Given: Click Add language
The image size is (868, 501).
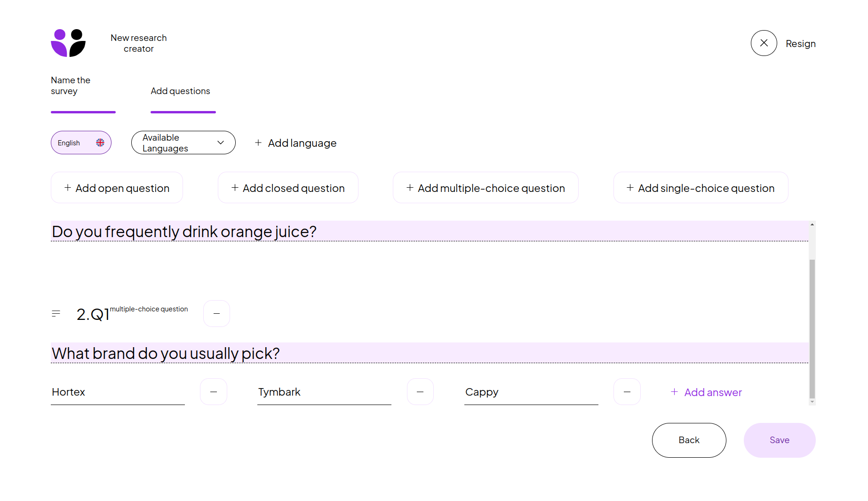Looking at the screenshot, I should pyautogui.click(x=295, y=143).
